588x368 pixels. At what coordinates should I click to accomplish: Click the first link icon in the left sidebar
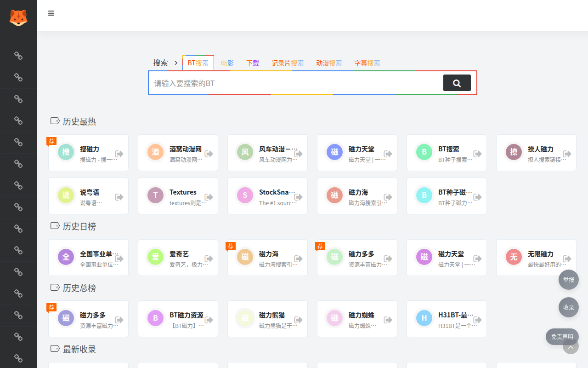(x=18, y=56)
